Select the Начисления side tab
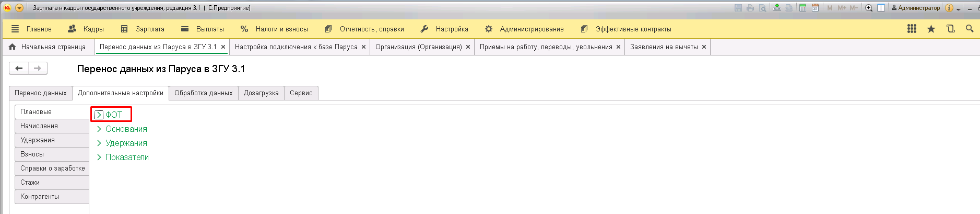Viewport: 980px width, 214px height. click(39, 126)
